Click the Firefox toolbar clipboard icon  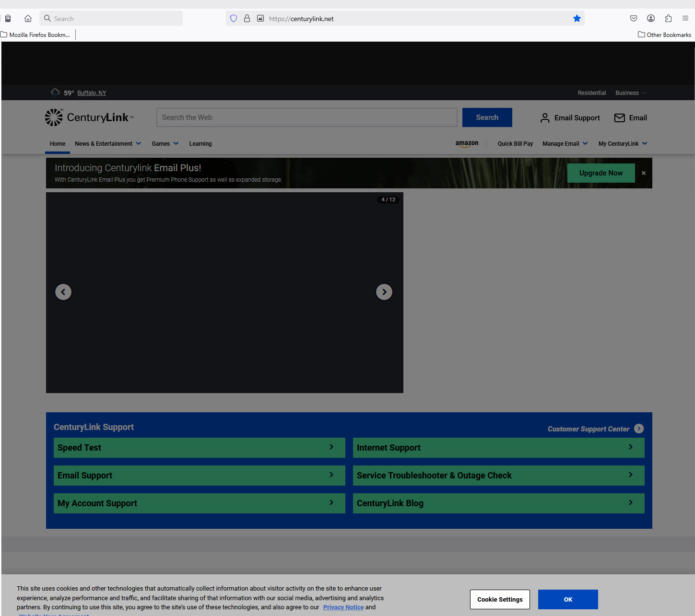pyautogui.click(x=8, y=19)
